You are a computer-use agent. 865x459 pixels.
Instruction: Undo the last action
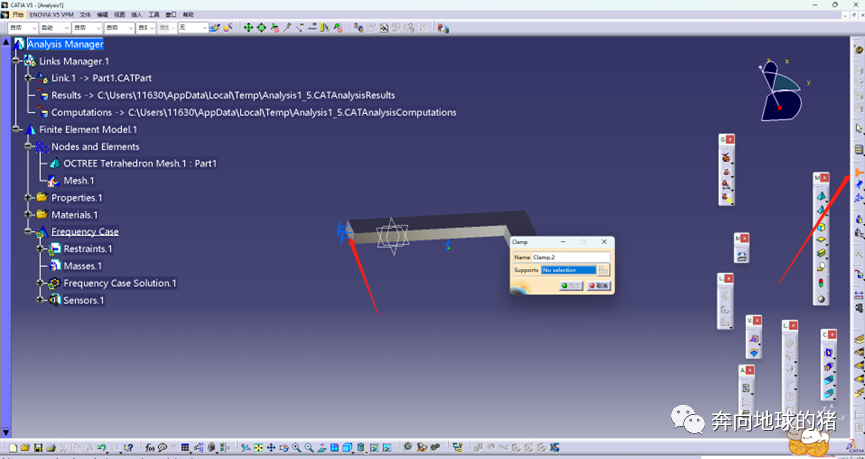pos(102,447)
